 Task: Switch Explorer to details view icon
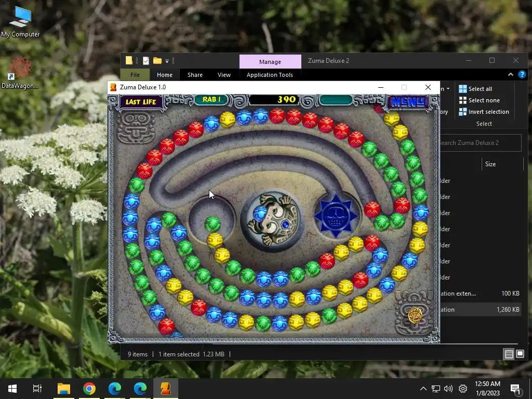click(x=509, y=354)
